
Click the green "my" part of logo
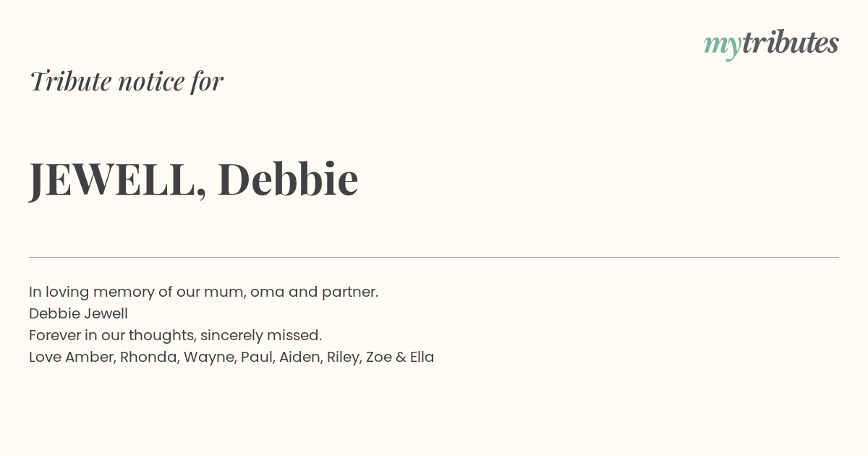click(x=722, y=47)
